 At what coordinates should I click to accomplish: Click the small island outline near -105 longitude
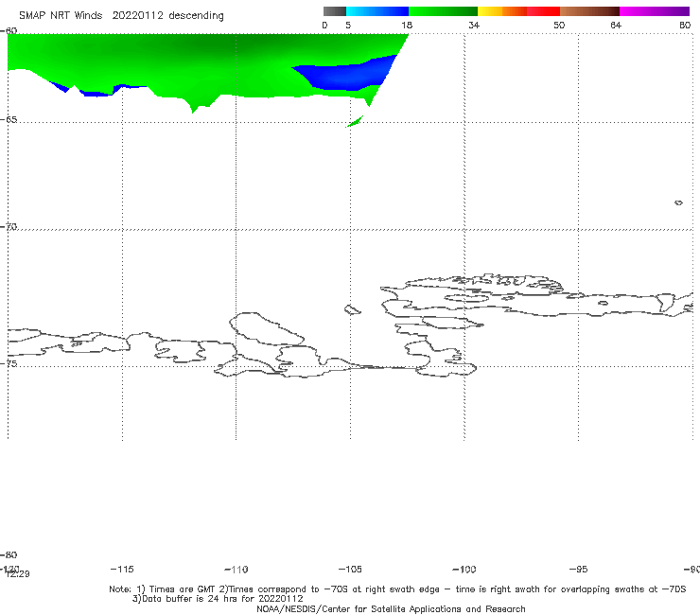tap(352, 309)
